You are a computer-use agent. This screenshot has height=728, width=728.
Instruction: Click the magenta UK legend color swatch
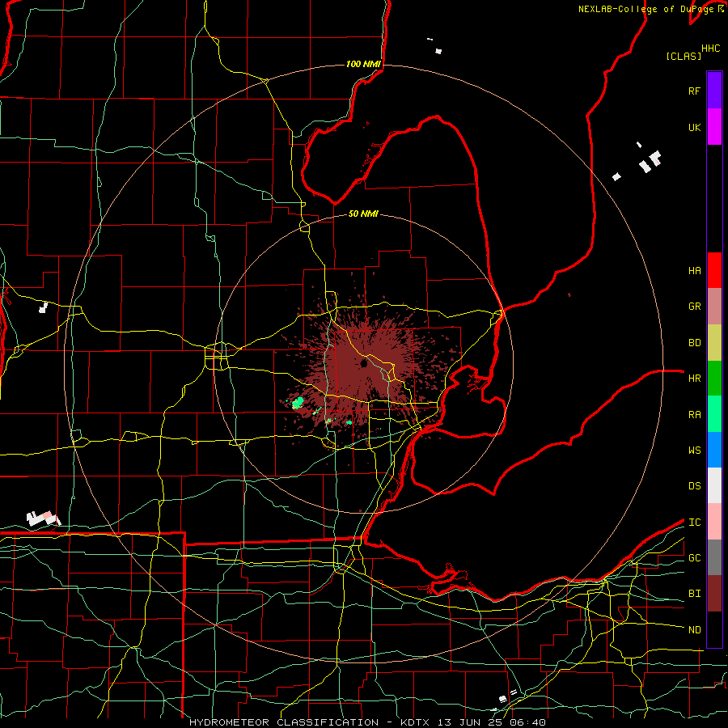[714, 127]
